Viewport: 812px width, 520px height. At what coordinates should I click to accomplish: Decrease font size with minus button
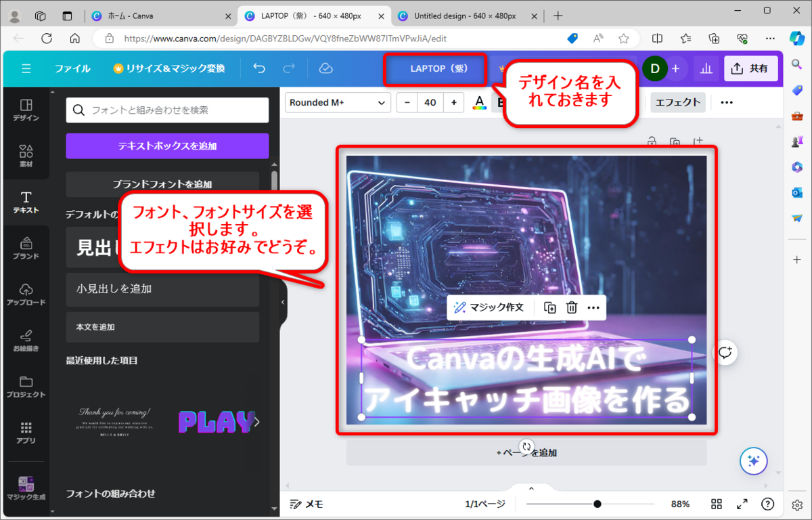pyautogui.click(x=407, y=102)
